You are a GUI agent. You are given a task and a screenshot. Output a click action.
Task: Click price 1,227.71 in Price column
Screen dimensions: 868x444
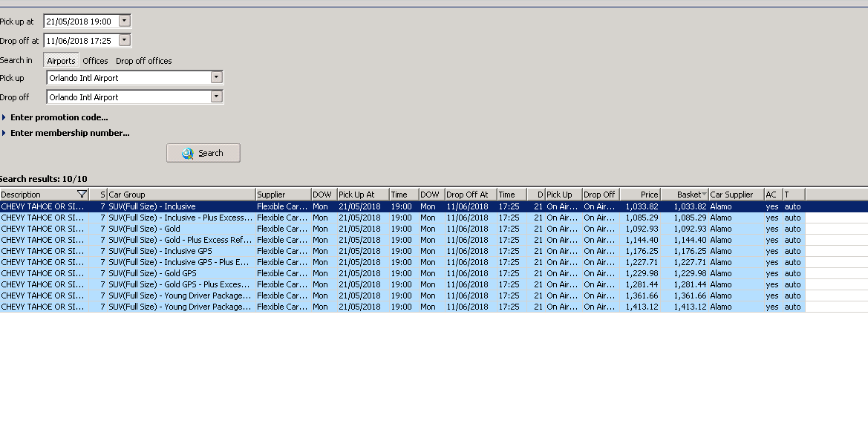pyautogui.click(x=642, y=262)
